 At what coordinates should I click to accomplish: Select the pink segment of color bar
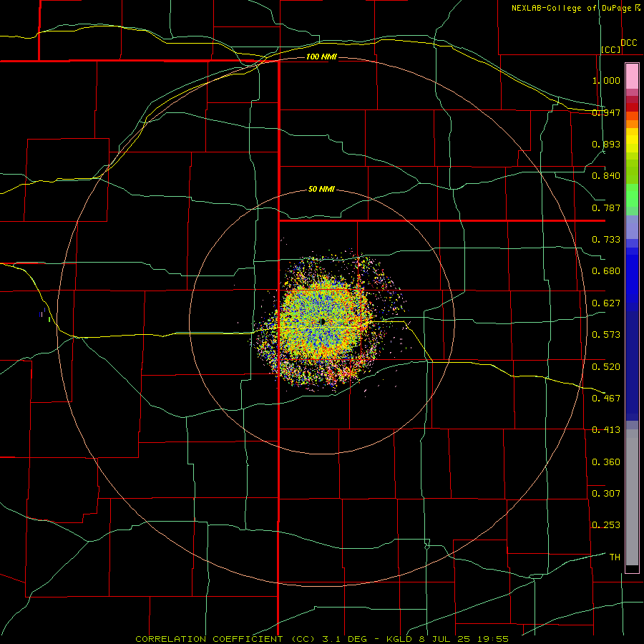point(632,77)
